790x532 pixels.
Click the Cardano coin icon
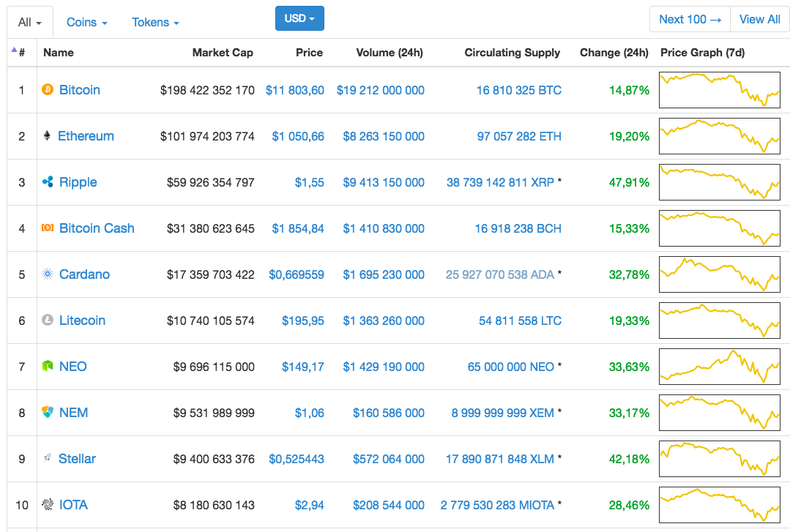(46, 274)
